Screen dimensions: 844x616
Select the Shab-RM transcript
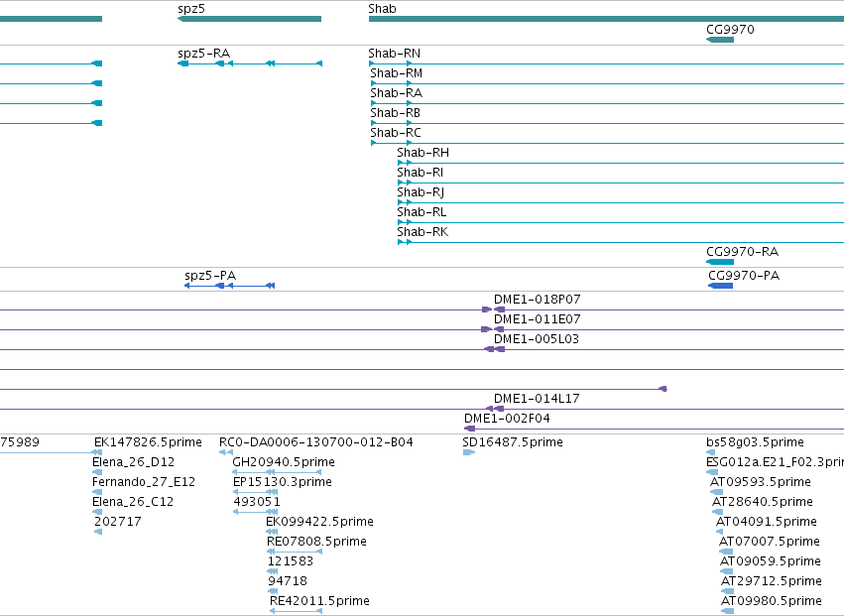[396, 73]
